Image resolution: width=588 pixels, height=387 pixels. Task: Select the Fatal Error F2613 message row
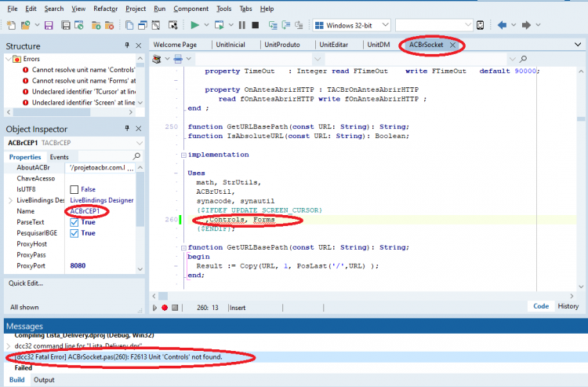click(296, 357)
